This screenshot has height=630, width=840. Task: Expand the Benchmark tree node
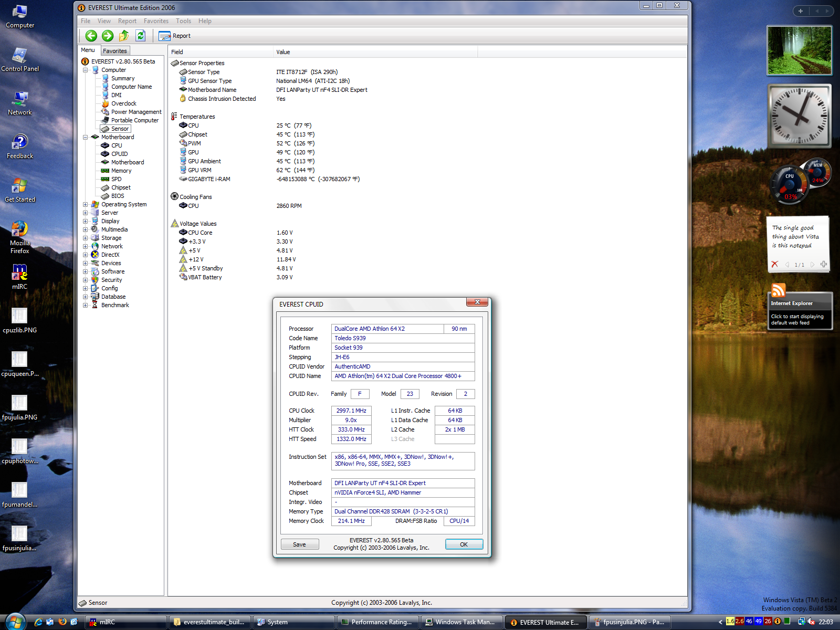[x=86, y=306]
